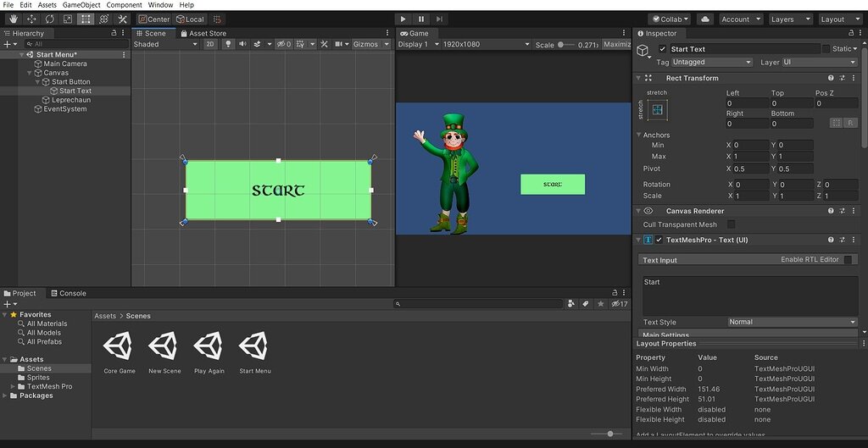Screen dimensions: 868x448
Task: Collapse Anchors section
Action: tap(638, 135)
